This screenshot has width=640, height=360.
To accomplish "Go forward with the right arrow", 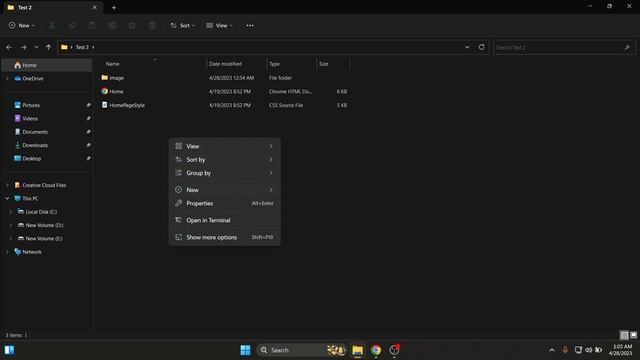I will coord(23,47).
